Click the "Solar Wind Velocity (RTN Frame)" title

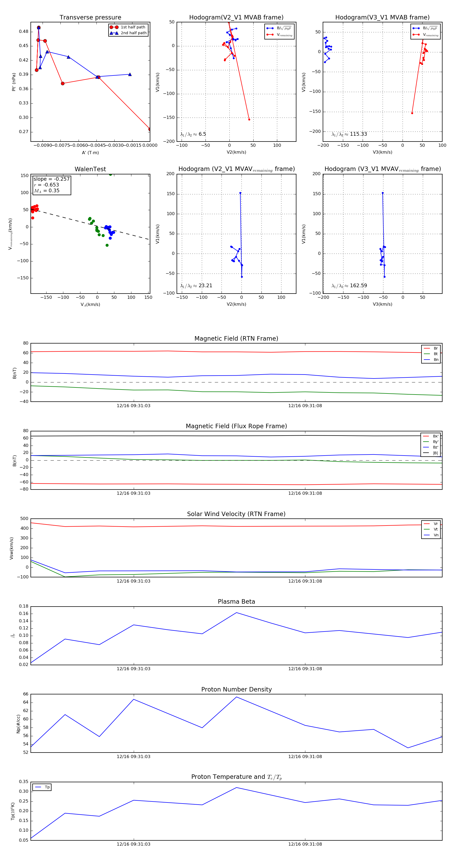click(x=236, y=514)
